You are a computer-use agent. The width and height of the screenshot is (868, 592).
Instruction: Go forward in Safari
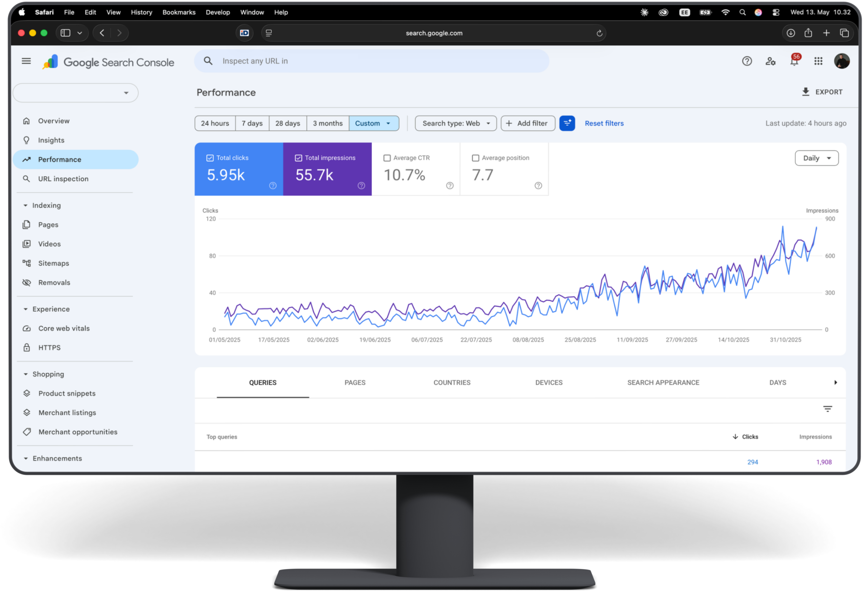(119, 33)
